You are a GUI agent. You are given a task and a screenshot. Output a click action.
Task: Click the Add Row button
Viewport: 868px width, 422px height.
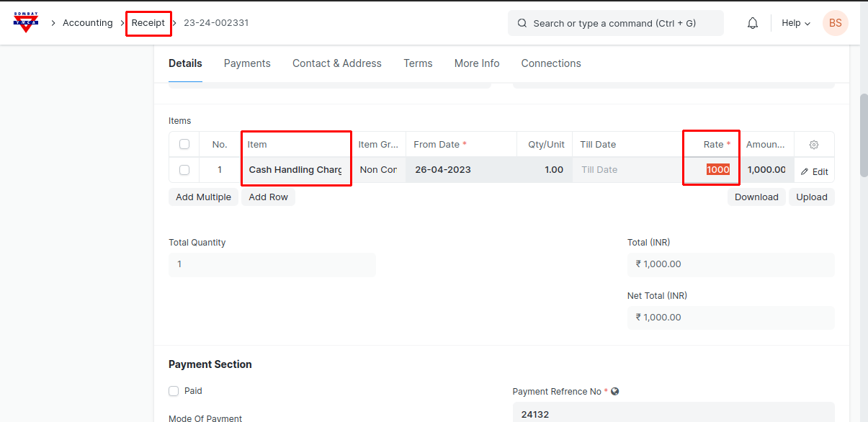[268, 197]
